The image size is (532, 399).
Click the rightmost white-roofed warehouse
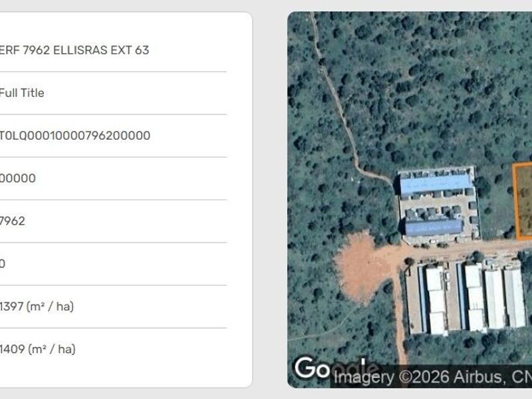tap(514, 297)
